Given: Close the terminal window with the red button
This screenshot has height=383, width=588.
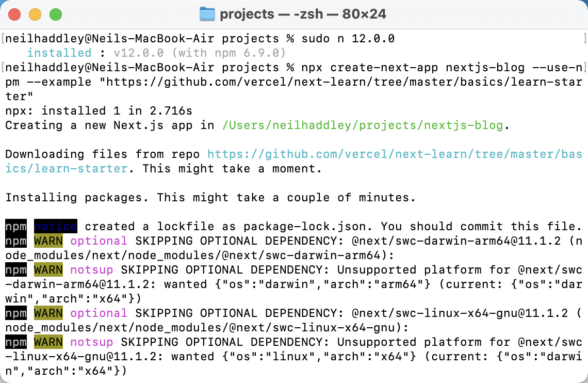Looking at the screenshot, I should point(14,14).
